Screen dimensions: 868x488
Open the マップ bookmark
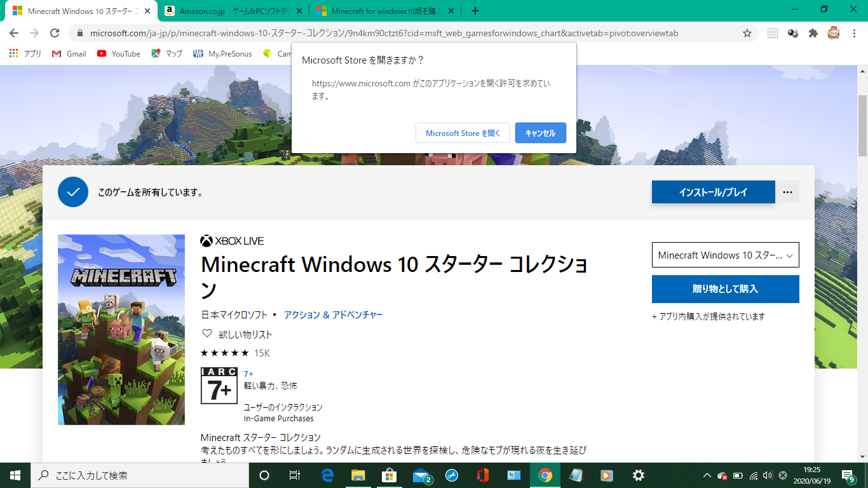166,54
